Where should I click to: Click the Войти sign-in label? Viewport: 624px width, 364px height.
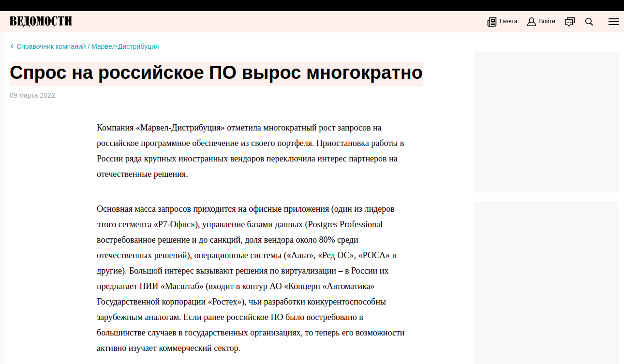[547, 21]
